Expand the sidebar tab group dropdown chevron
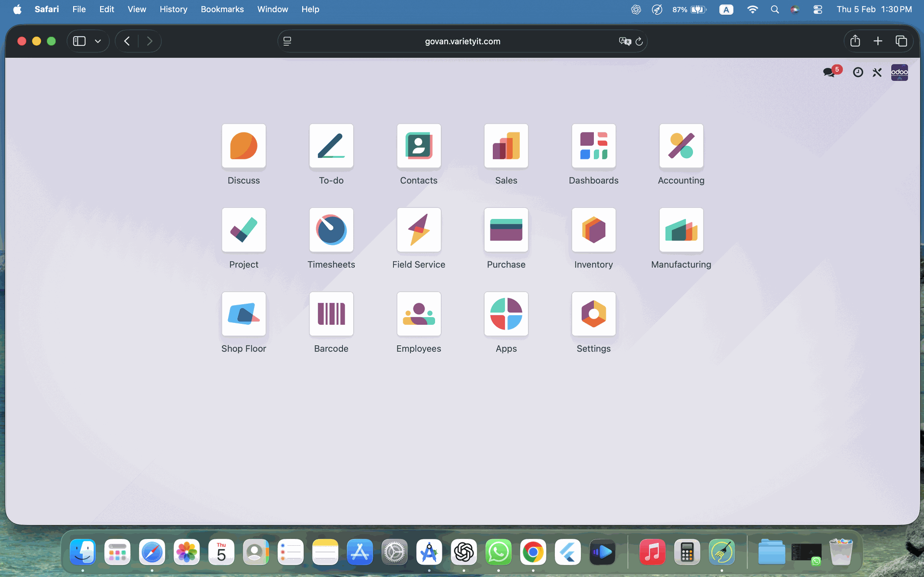924x577 pixels. 98,41
